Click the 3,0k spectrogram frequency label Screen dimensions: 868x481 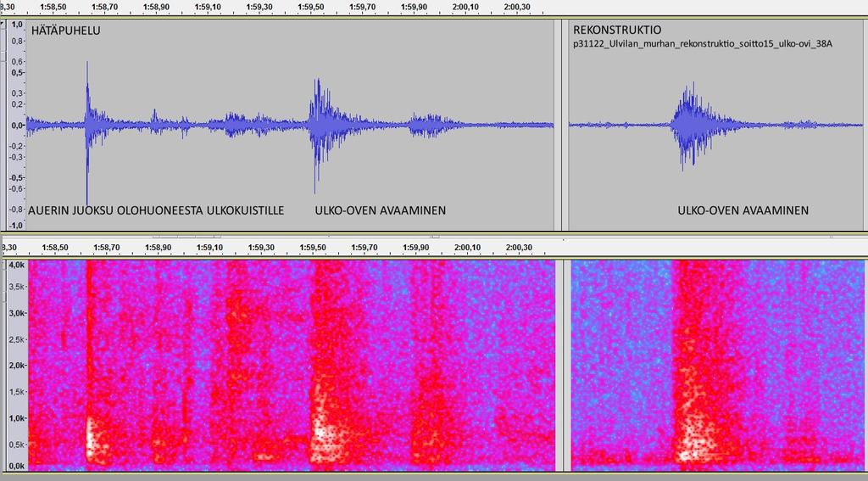click(x=17, y=313)
